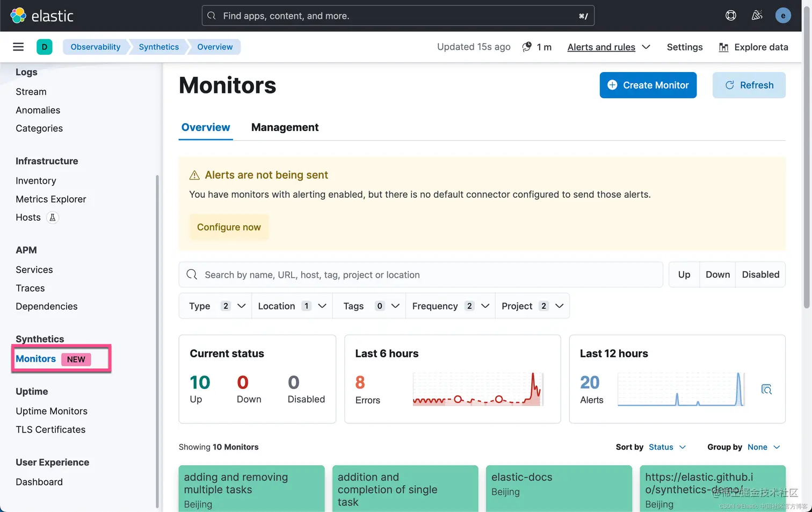Open Hosts in sidebar
This screenshot has height=512, width=812.
pos(28,218)
